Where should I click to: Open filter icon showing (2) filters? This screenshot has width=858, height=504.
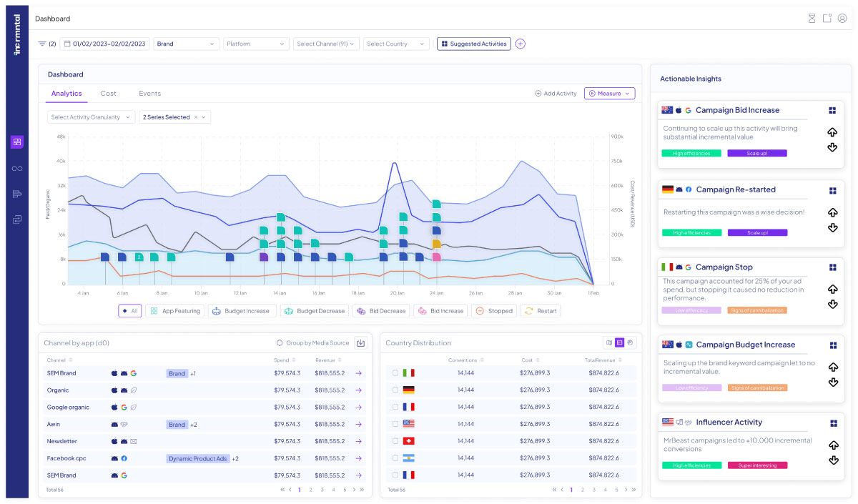pos(43,44)
